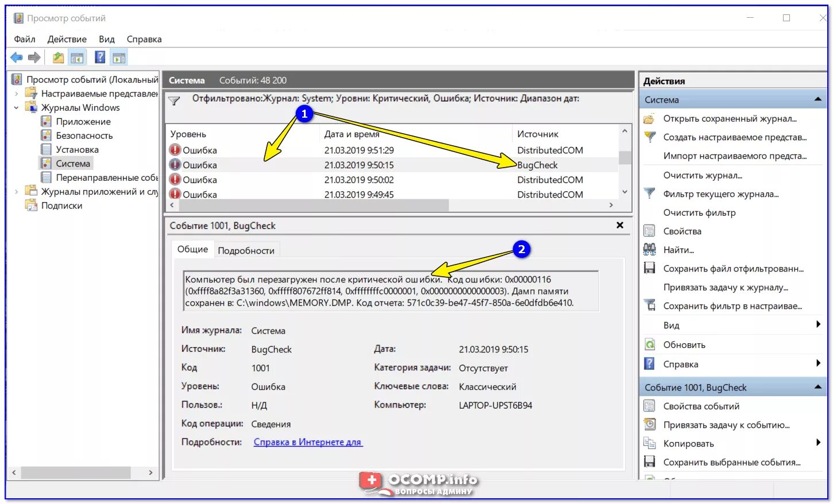Select 'Приложение' log in tree

(83, 122)
